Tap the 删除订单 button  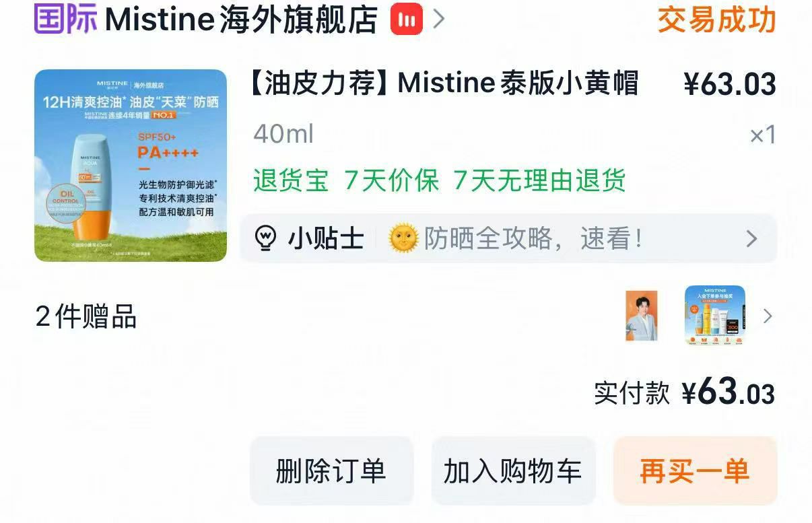[x=331, y=470]
